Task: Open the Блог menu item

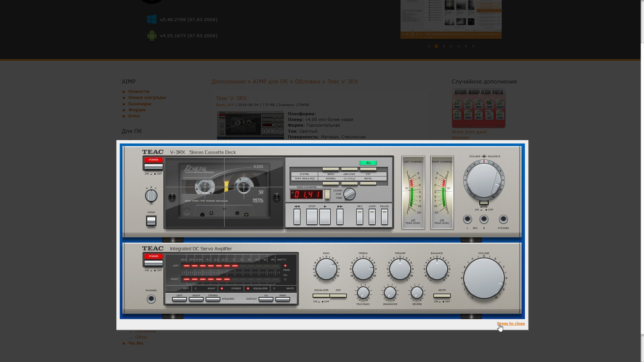Action: pyautogui.click(x=134, y=116)
